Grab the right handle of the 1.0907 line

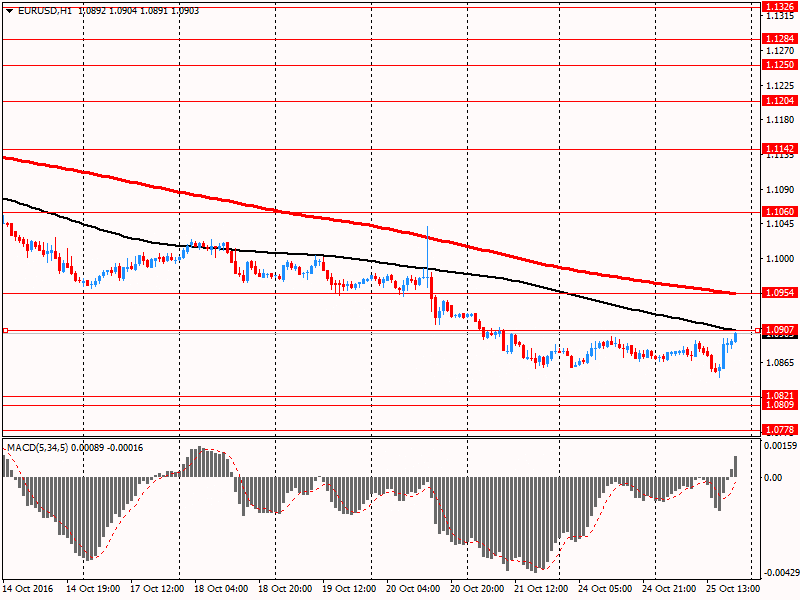click(757, 331)
